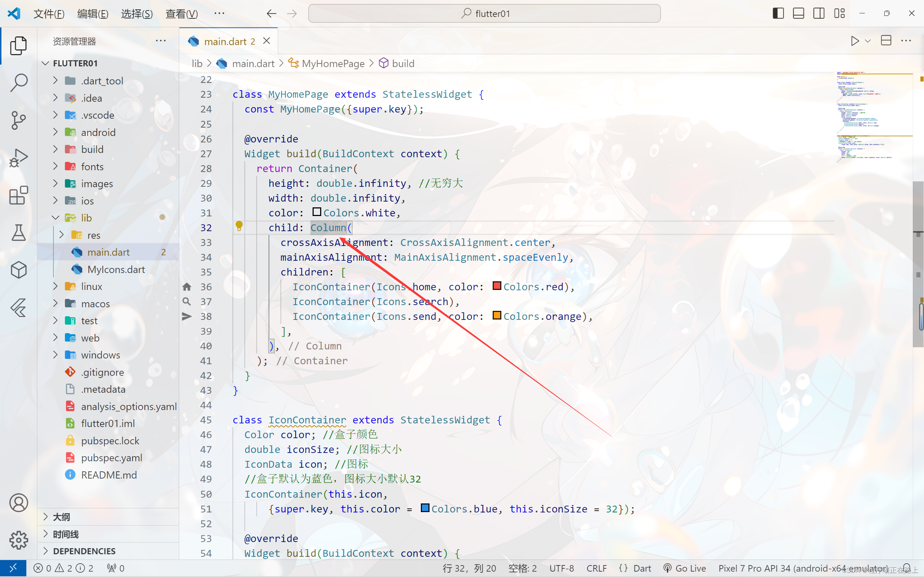The image size is (924, 577).
Task: Open the Search view in activity bar
Action: point(18,83)
